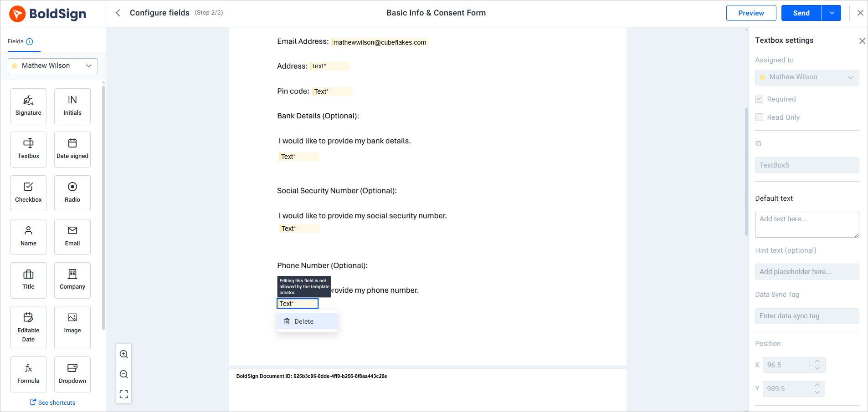Screen dimensions: 868x412
Task: Select the highlighted phone number text field
Action: (x=298, y=304)
